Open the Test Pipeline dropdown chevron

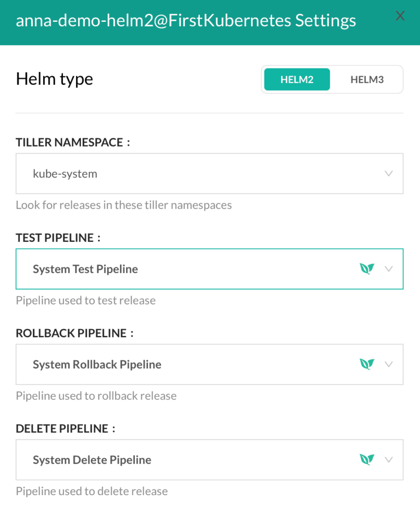(x=389, y=269)
